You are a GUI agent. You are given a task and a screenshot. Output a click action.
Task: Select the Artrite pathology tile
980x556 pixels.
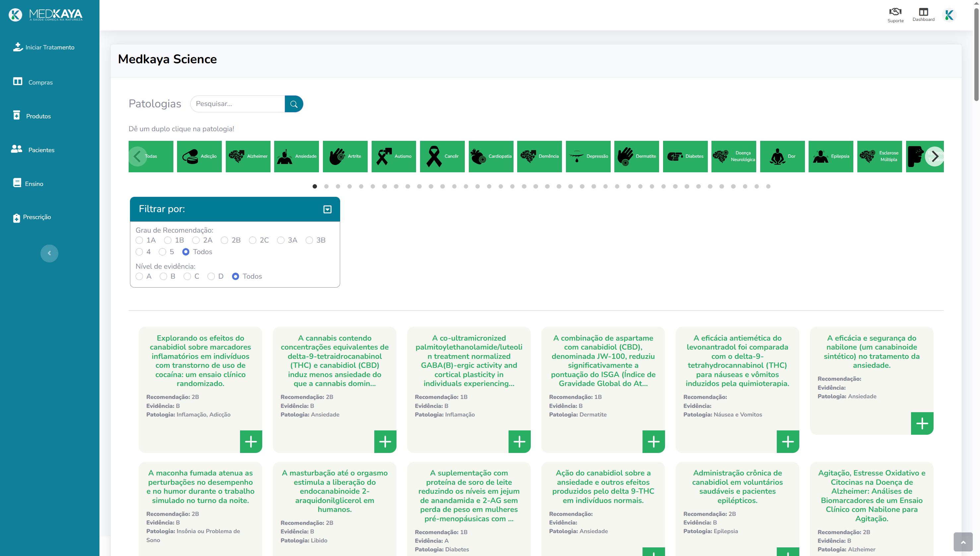(x=345, y=157)
